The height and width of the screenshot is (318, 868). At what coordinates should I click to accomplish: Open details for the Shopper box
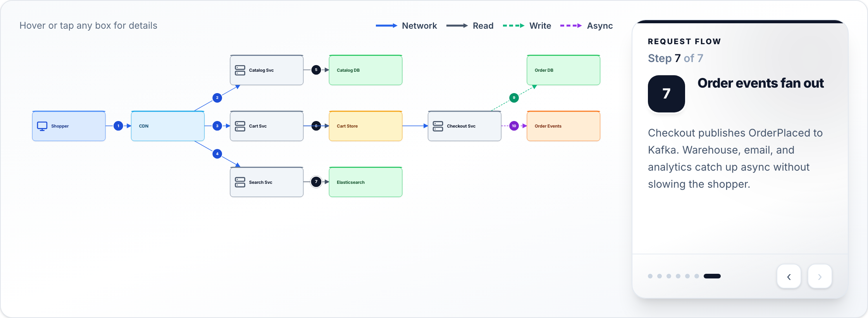69,126
